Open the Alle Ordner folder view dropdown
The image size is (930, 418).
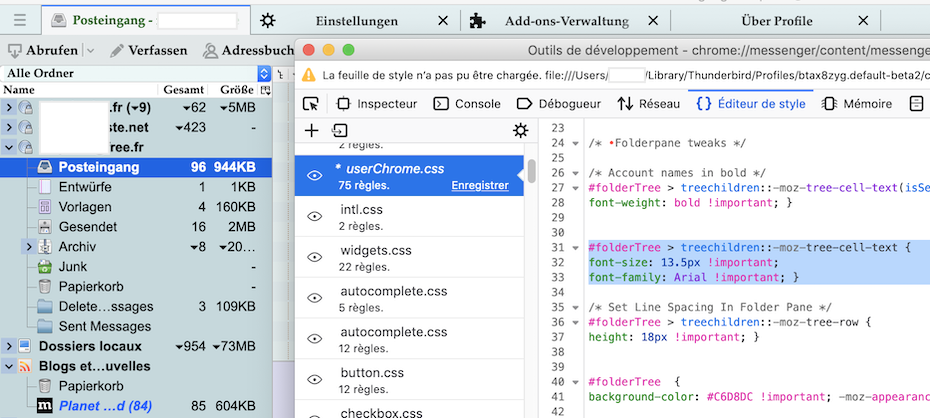(264, 73)
